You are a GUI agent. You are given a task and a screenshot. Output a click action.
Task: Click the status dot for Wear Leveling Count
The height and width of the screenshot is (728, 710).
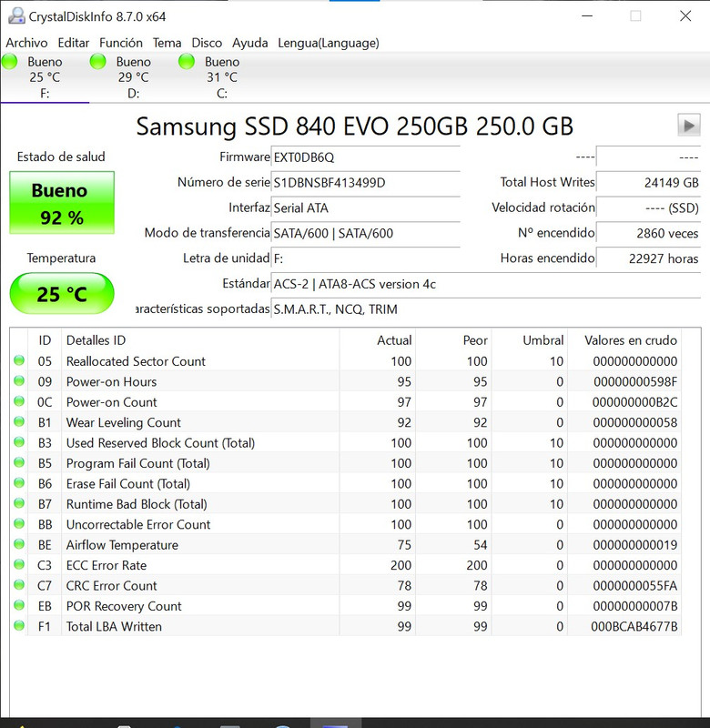(19, 421)
